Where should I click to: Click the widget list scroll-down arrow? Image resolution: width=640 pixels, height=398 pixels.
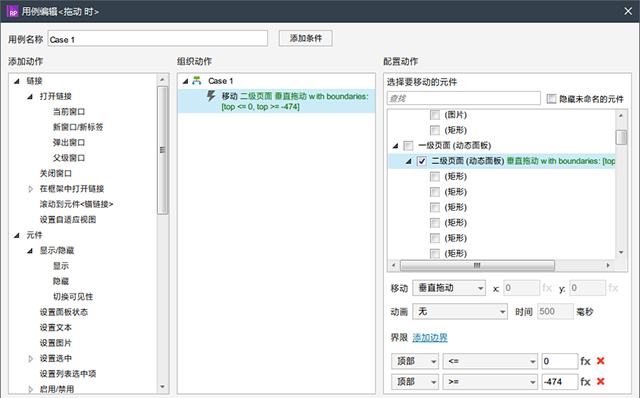click(x=621, y=253)
